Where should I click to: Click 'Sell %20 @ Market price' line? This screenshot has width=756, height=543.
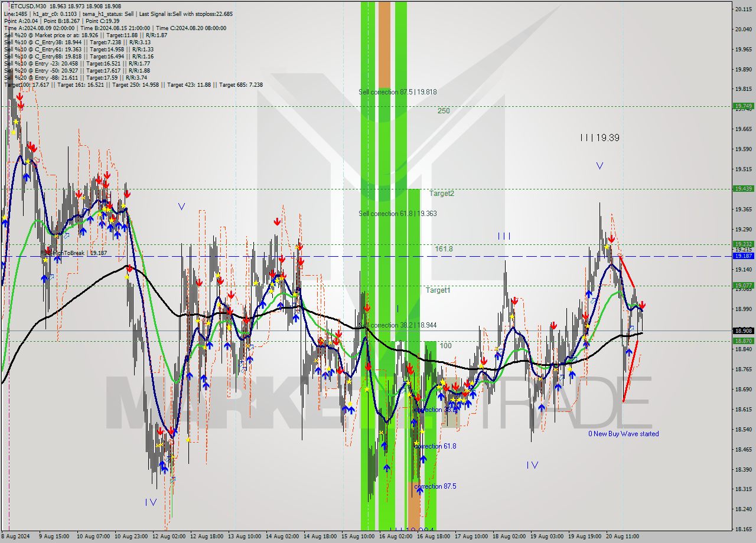click(86, 35)
